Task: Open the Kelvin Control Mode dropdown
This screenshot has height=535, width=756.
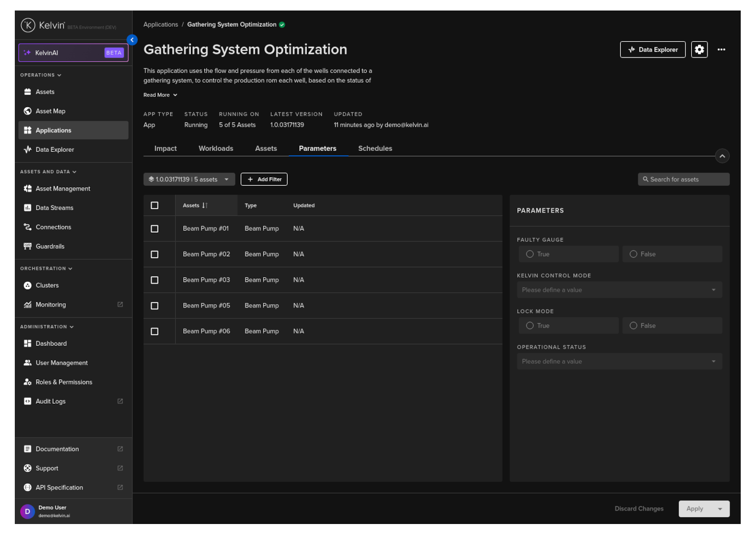Action: (619, 290)
